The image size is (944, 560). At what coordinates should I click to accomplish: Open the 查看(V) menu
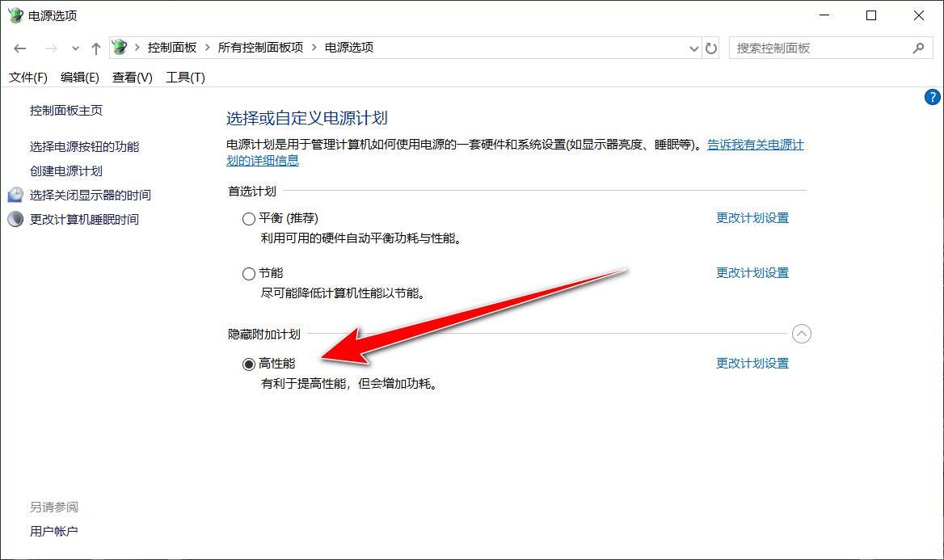(131, 77)
